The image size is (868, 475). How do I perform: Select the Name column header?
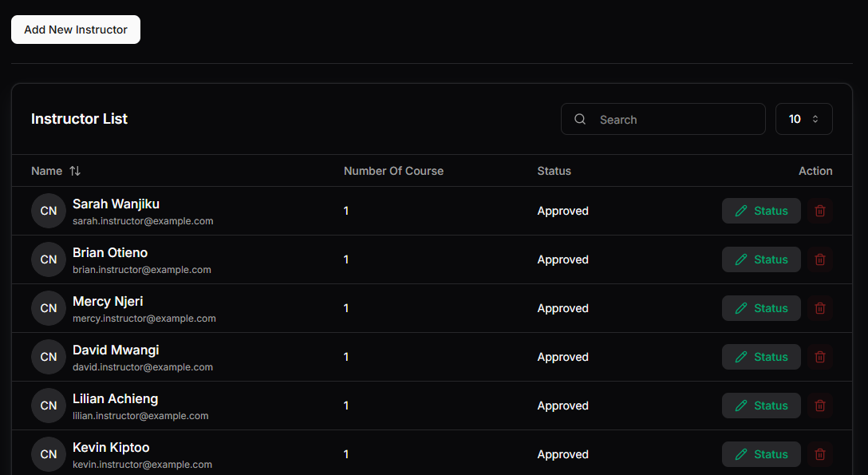[46, 171]
